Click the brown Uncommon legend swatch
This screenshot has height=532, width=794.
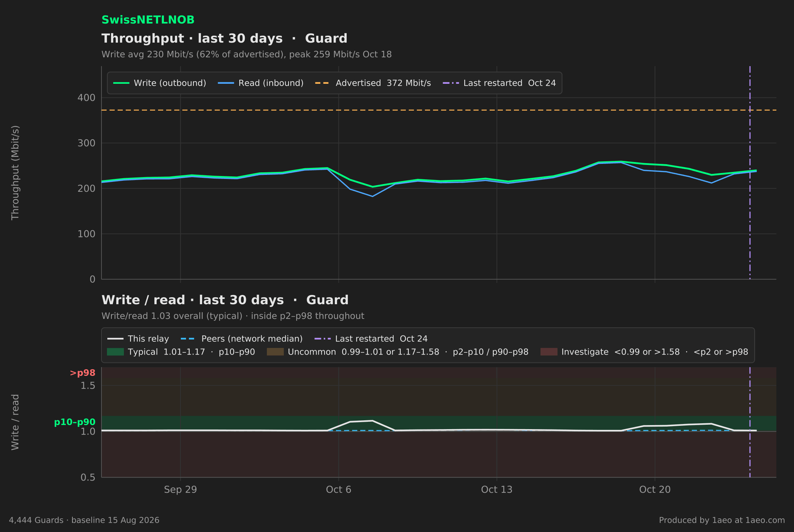tap(275, 352)
